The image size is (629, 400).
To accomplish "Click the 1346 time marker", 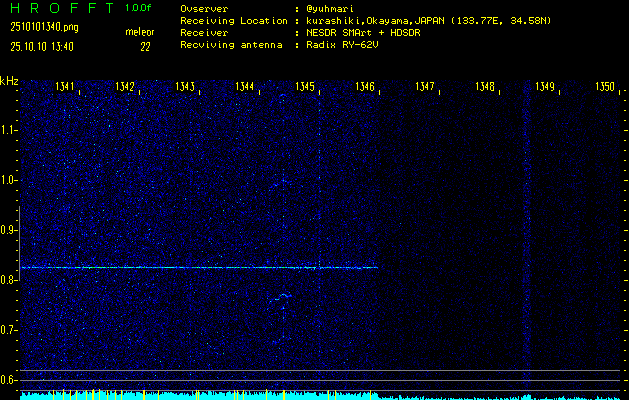I will [365, 87].
